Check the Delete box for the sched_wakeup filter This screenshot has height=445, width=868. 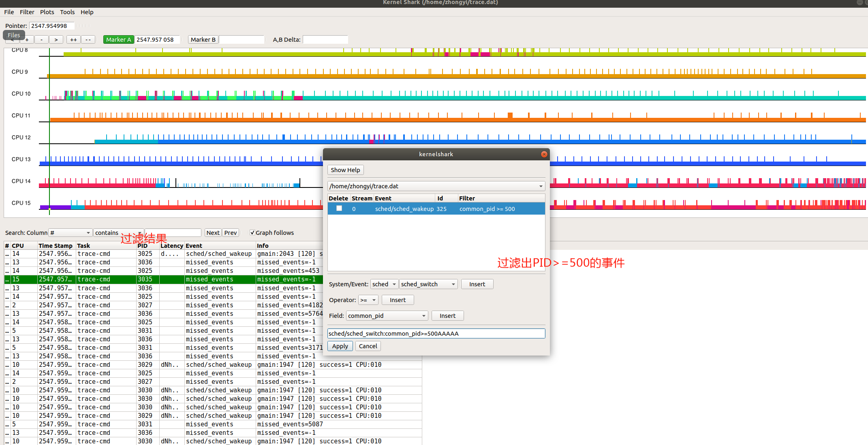click(x=339, y=208)
